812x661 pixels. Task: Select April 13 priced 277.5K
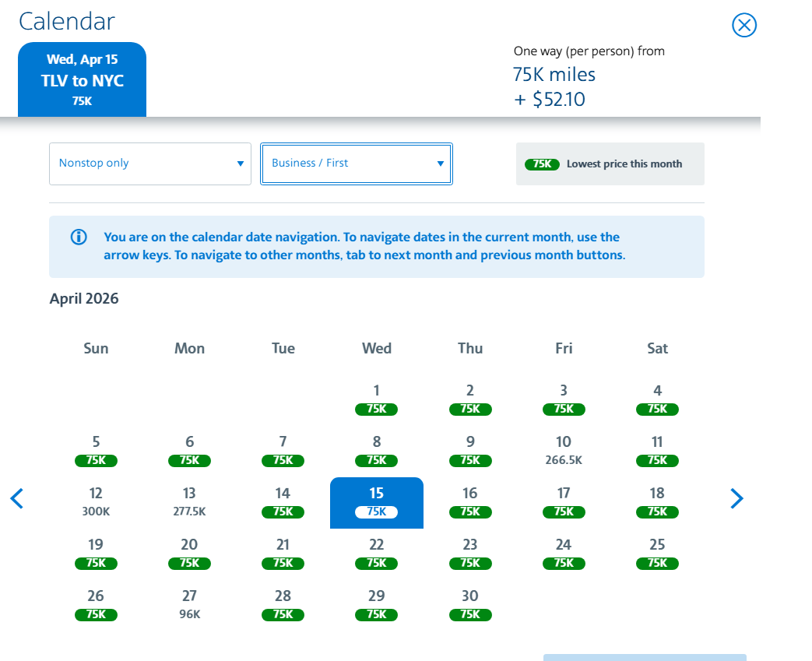(189, 501)
